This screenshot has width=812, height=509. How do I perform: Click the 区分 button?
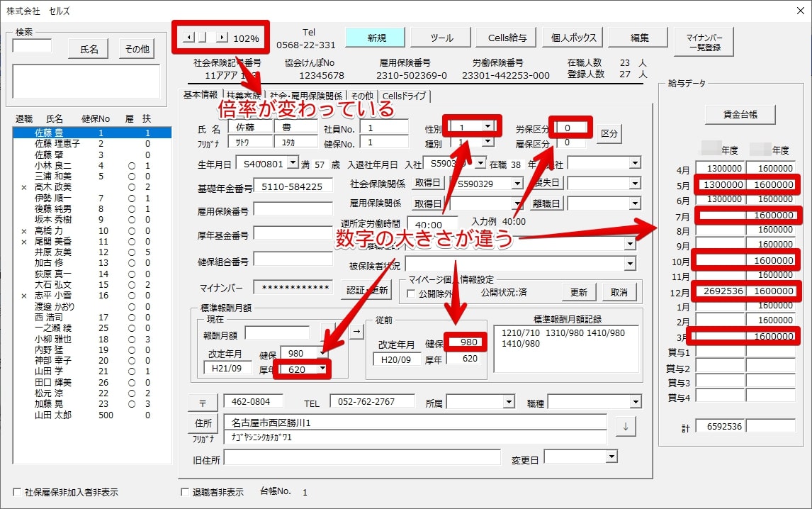609,133
